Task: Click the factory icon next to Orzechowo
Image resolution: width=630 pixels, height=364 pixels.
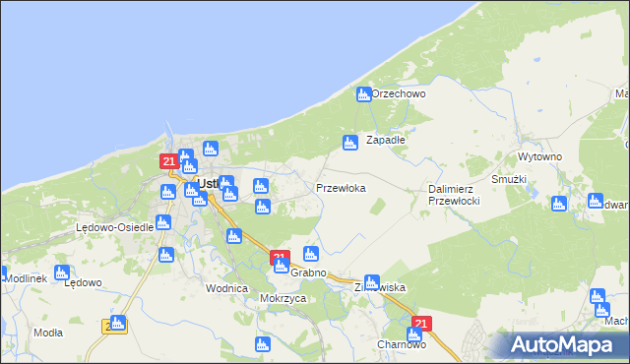Action: [x=364, y=94]
